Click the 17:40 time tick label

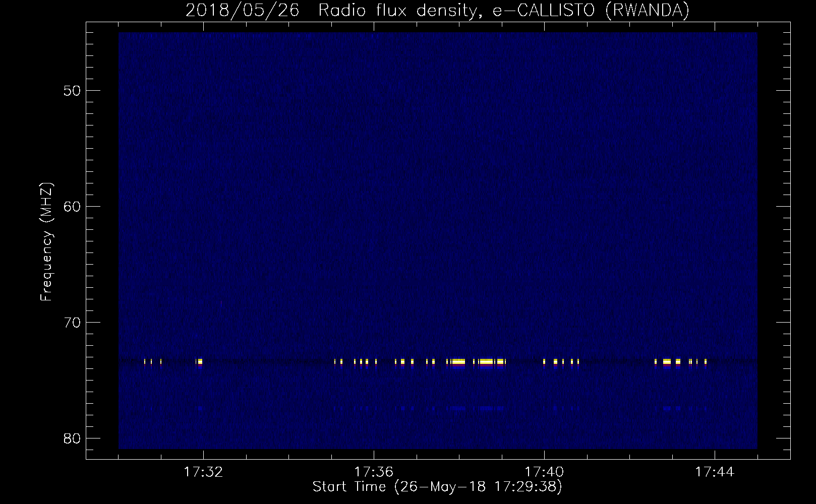(544, 472)
